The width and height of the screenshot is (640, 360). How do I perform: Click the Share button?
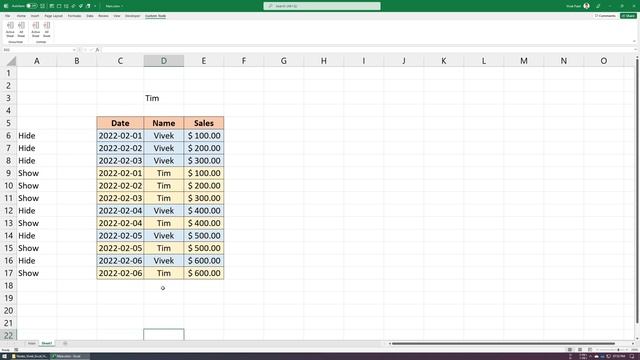[628, 16]
